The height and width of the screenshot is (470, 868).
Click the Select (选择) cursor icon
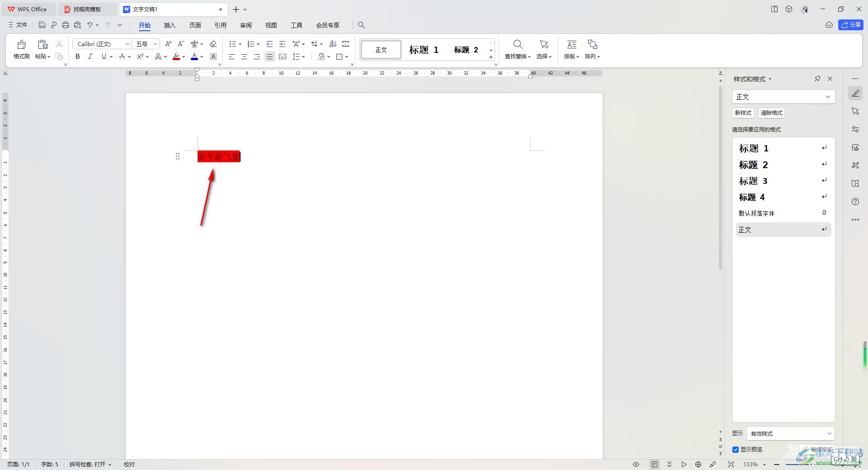tap(544, 44)
